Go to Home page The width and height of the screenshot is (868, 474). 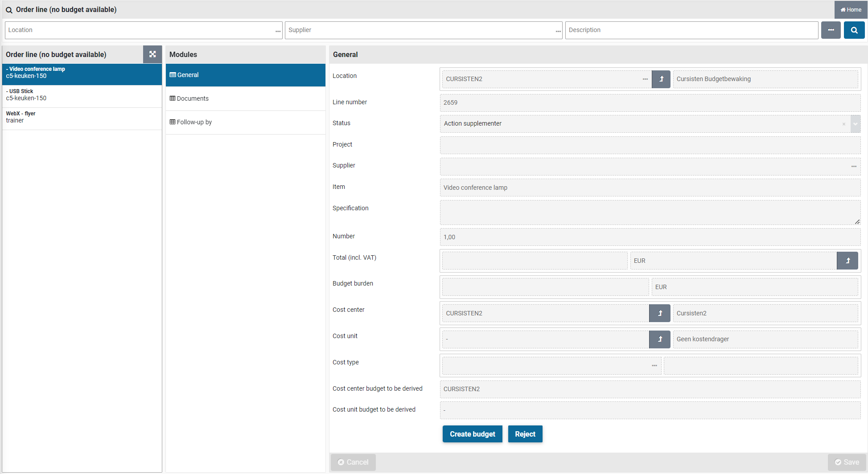pyautogui.click(x=851, y=10)
